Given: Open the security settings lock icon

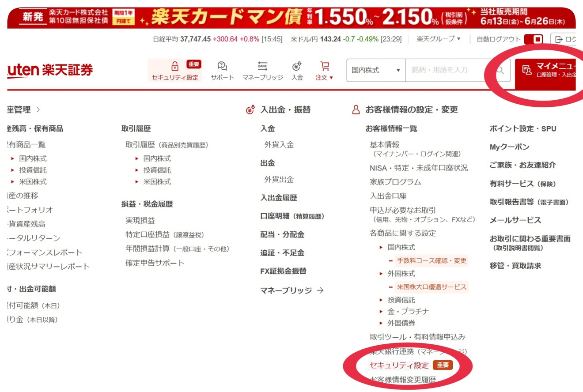Looking at the screenshot, I should [175, 66].
